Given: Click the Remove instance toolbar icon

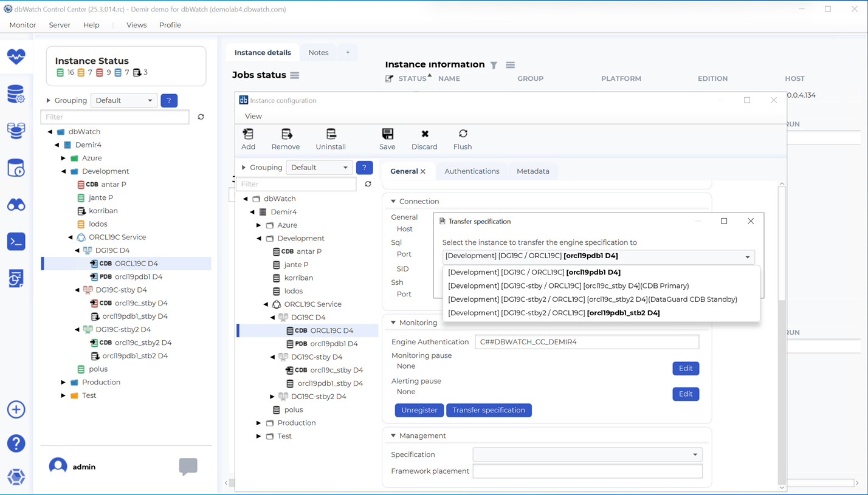Looking at the screenshot, I should [x=286, y=134].
